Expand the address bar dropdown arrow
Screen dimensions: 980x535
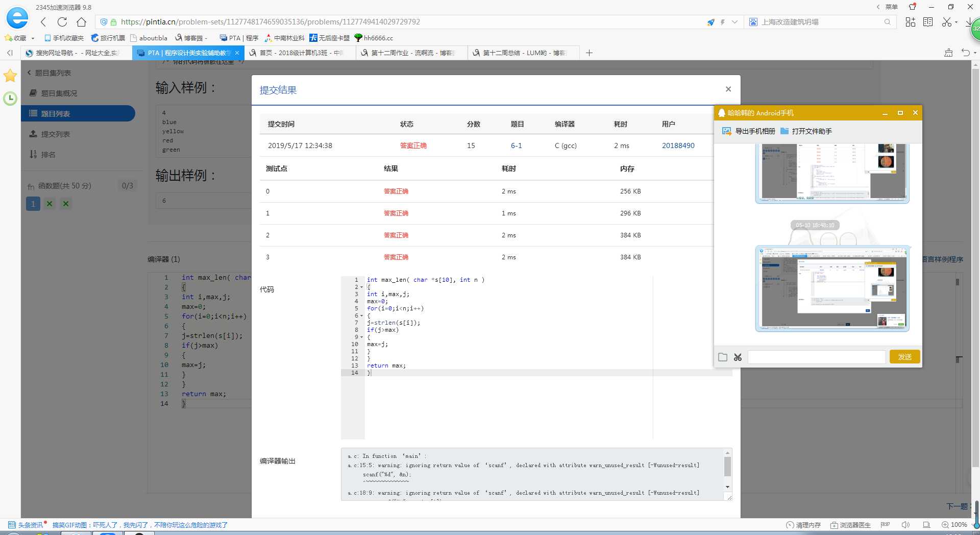(x=734, y=22)
